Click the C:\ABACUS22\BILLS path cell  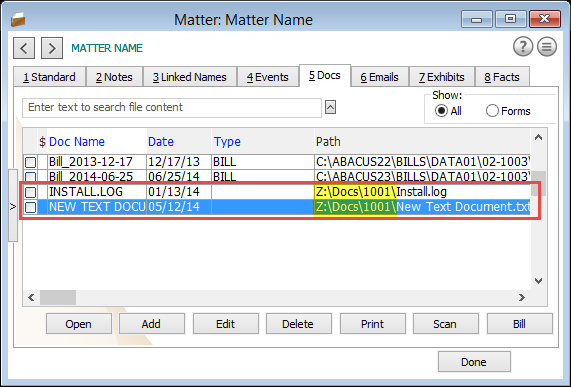click(x=422, y=162)
